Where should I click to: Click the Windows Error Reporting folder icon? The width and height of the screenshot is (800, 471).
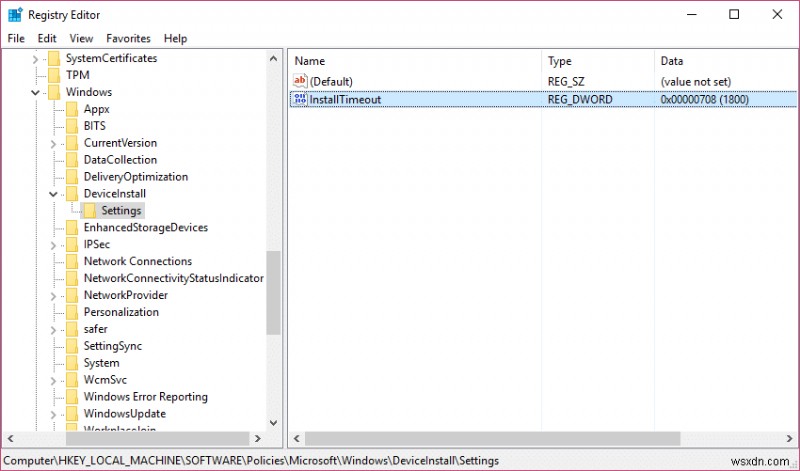[x=72, y=396]
